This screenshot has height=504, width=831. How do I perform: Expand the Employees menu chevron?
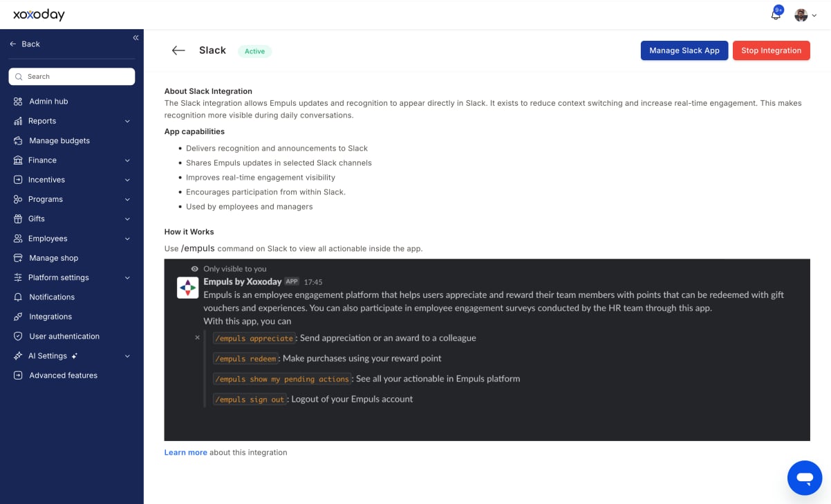[x=127, y=239]
